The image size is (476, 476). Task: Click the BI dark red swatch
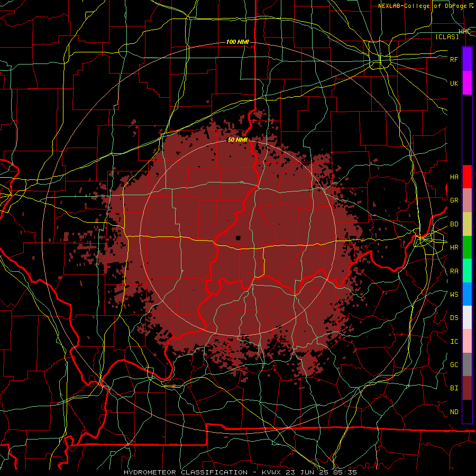coord(467,388)
